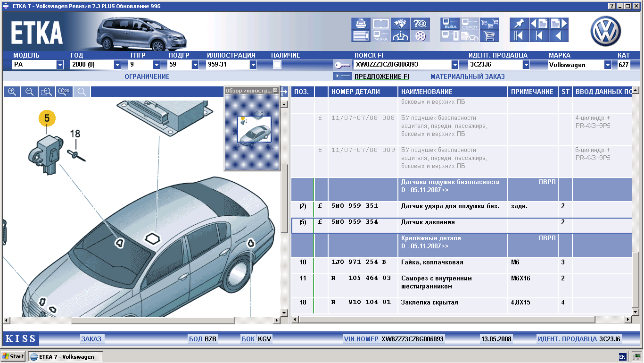Open the ПОИСК FI VIN dropdown
The image size is (644, 363).
(455, 65)
